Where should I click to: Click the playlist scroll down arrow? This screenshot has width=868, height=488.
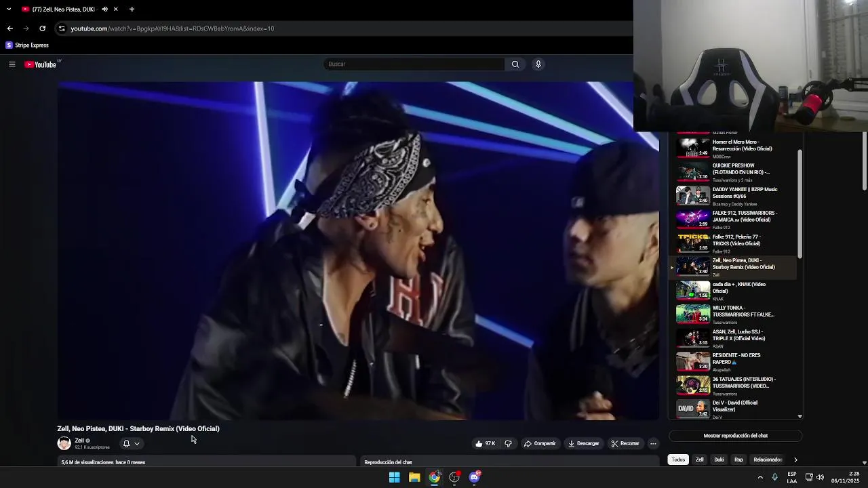[800, 416]
